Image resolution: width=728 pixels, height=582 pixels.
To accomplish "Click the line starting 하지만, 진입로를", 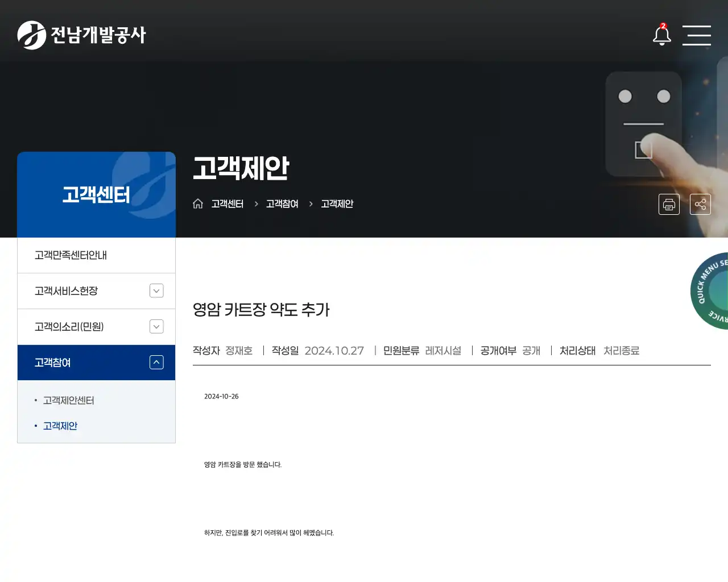I will [269, 533].
